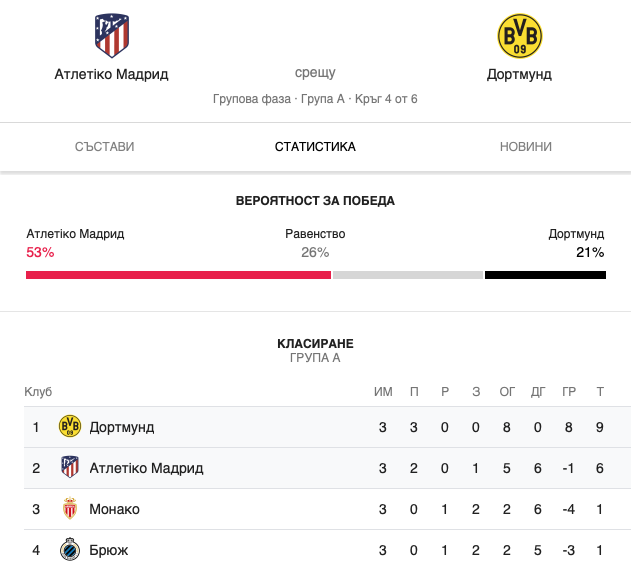631x570 pixels.
Task: Open the СЪСТАВИ tab
Action: pos(105,147)
